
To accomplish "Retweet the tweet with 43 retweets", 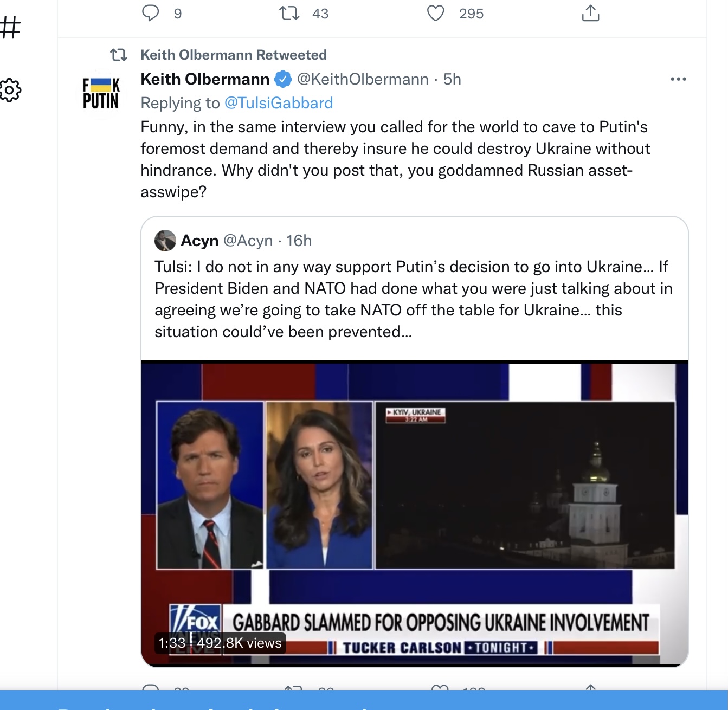I will [x=289, y=13].
